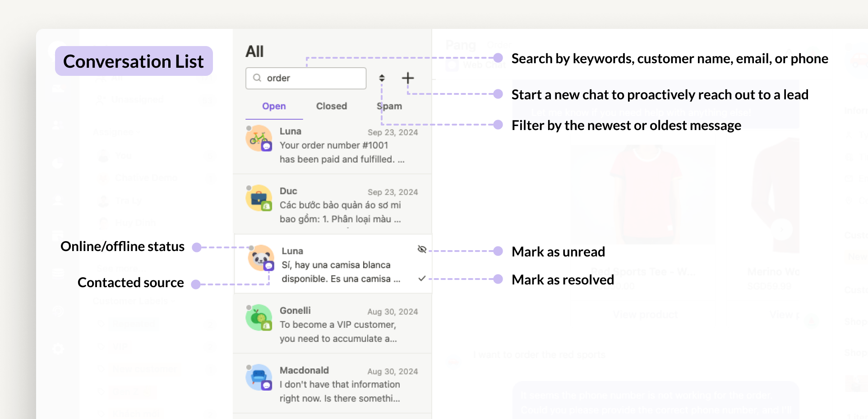Click the plus icon to start a new chat
Screen dimensions: 868x419
coord(407,78)
